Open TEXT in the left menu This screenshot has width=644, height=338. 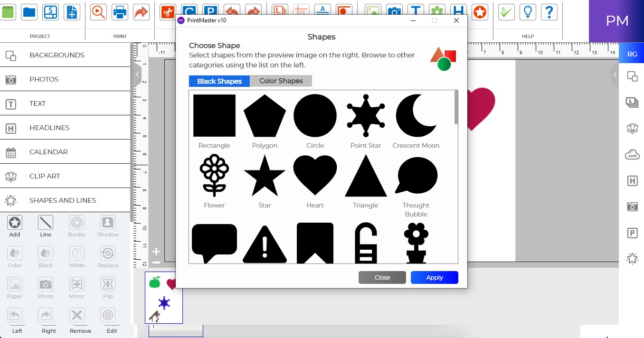[x=65, y=103]
